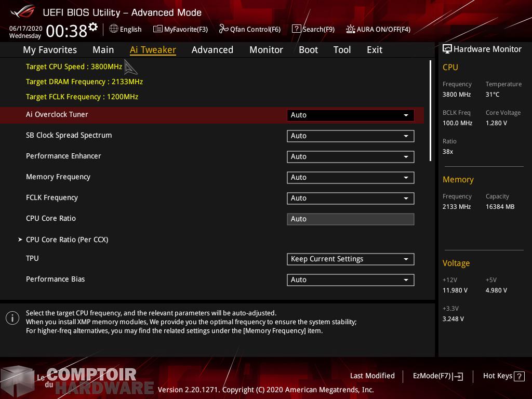Viewport: 532px width, 399px height.
Task: Select the Performance Bias label
Action: point(55,279)
